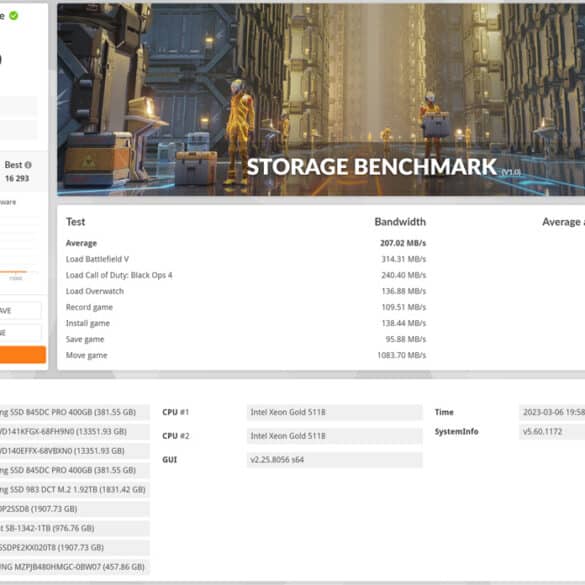The height and width of the screenshot is (585, 585).
Task: Click the SystemInfo label
Action: pyautogui.click(x=456, y=432)
